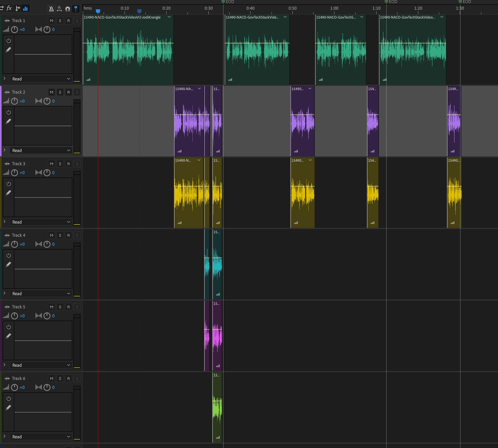Solo Track 2

point(60,92)
